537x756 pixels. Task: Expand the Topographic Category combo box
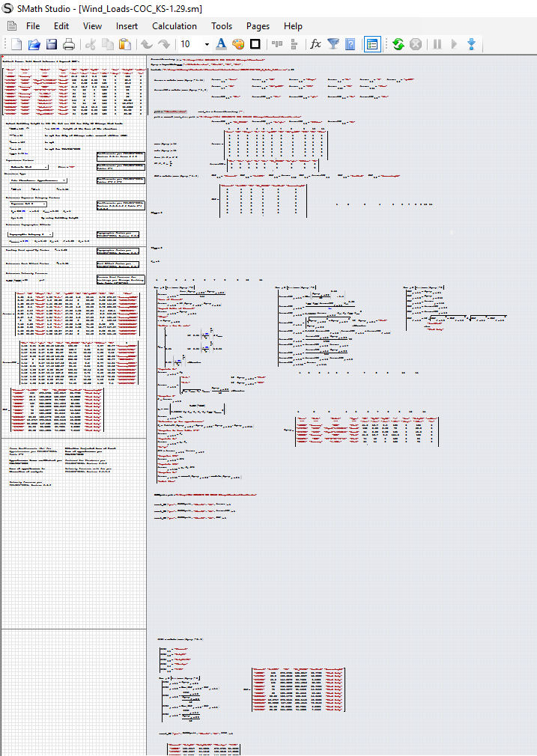[50, 234]
